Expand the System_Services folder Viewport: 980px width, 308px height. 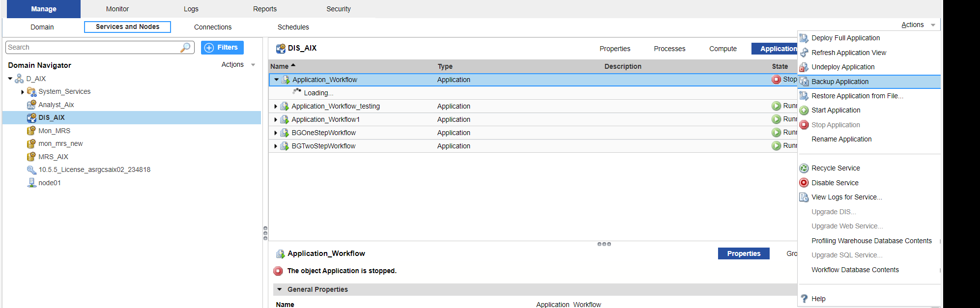(23, 92)
